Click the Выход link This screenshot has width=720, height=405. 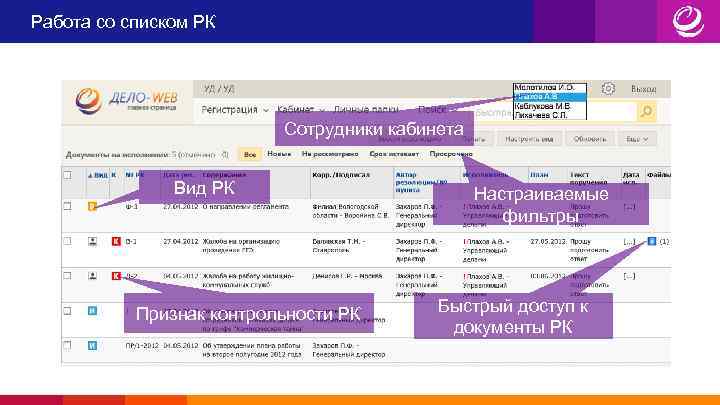643,89
